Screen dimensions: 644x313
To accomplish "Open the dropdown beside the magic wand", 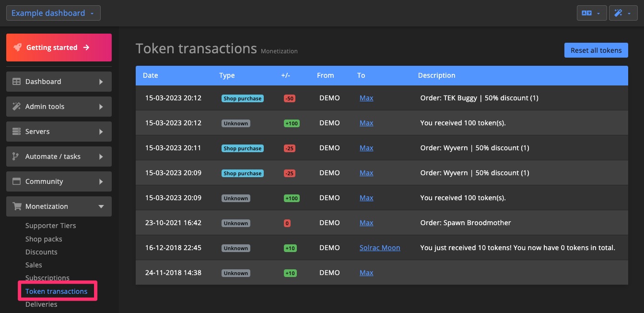I will 629,13.
